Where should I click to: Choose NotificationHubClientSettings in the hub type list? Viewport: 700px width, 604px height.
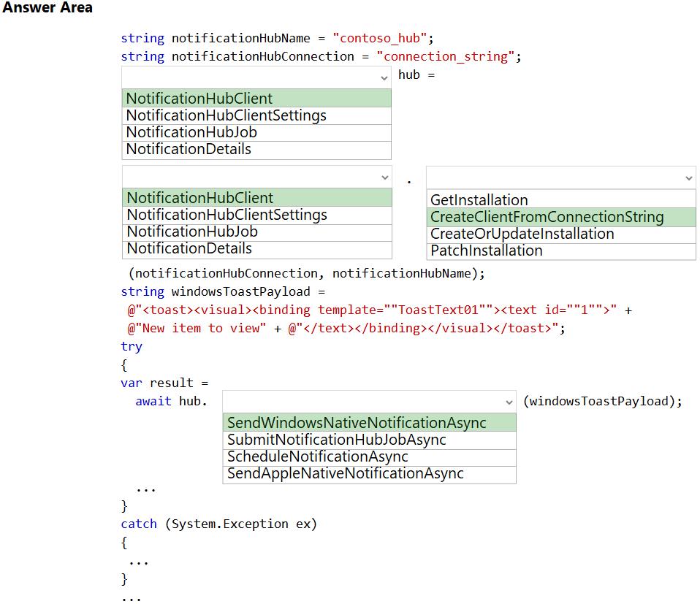coord(256,115)
